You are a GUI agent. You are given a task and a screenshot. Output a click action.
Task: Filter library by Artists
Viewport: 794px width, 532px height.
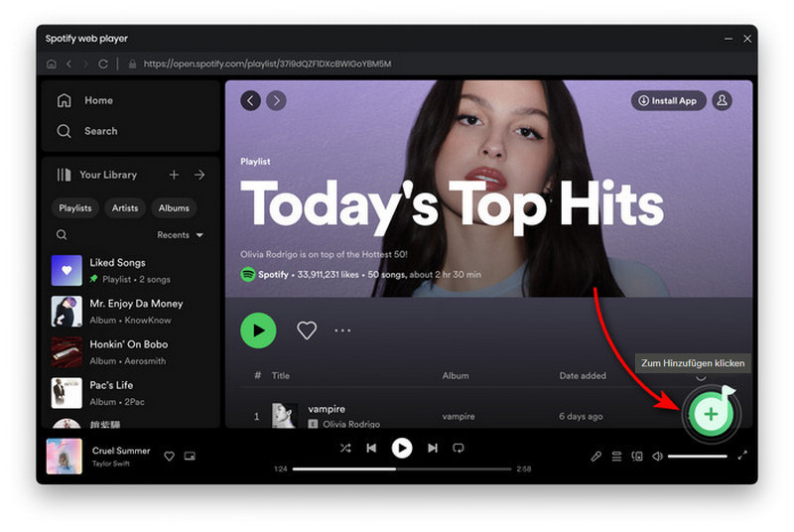[125, 208]
